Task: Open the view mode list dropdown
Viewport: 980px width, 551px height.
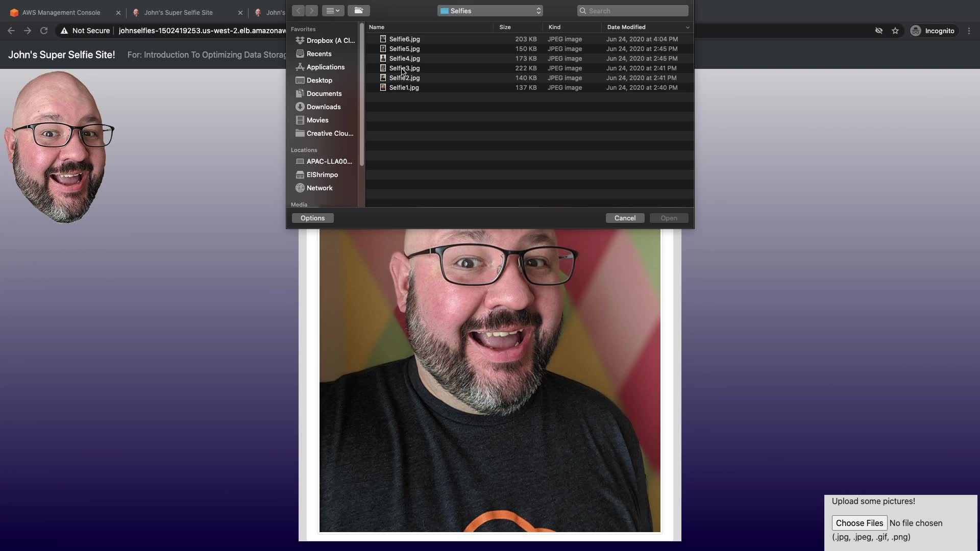Action: point(333,11)
